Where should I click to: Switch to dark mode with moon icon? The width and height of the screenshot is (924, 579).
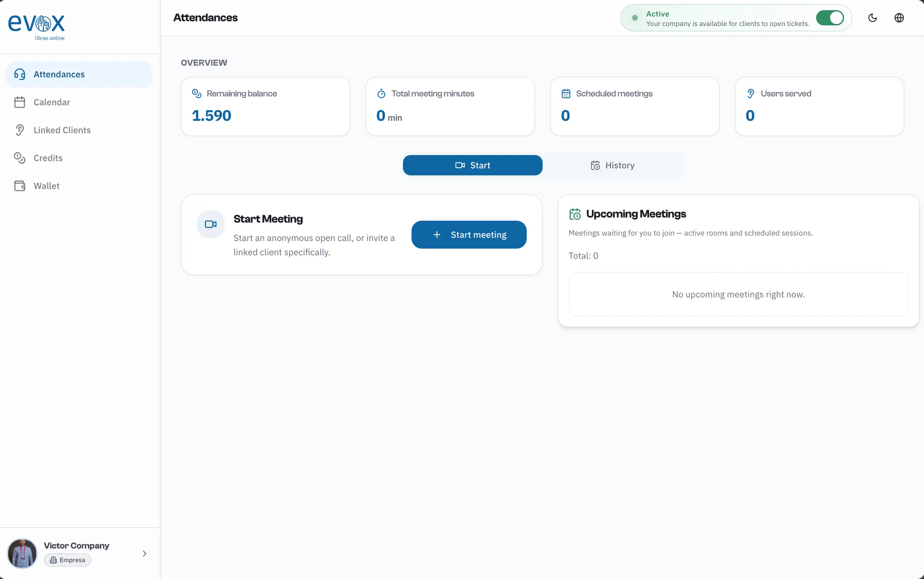[x=872, y=18]
